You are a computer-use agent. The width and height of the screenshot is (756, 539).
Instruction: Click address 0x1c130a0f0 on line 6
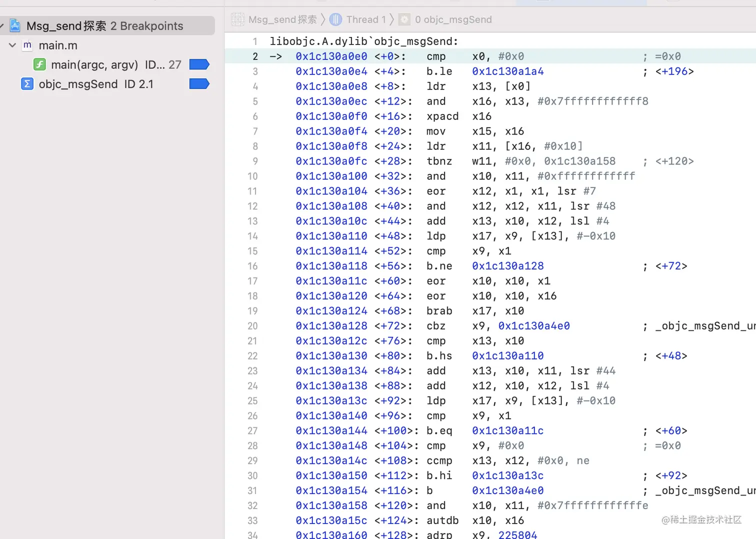click(331, 116)
